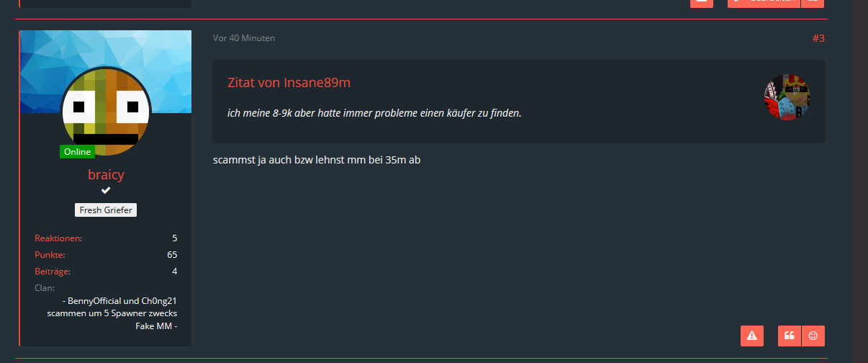Follow the 'Zitat von Insane89m' link
868x363 pixels.
(x=289, y=83)
